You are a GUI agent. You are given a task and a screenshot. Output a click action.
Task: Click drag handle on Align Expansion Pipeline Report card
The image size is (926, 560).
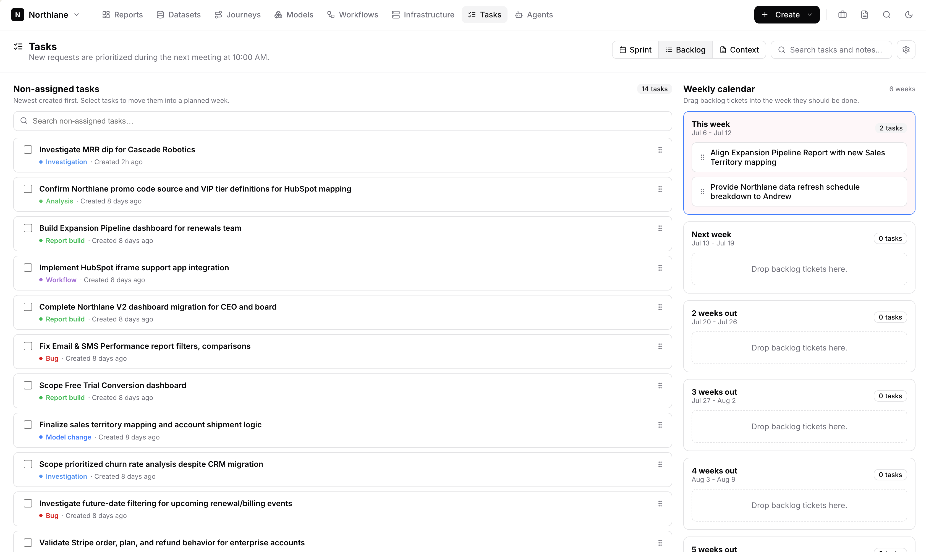[x=702, y=158]
